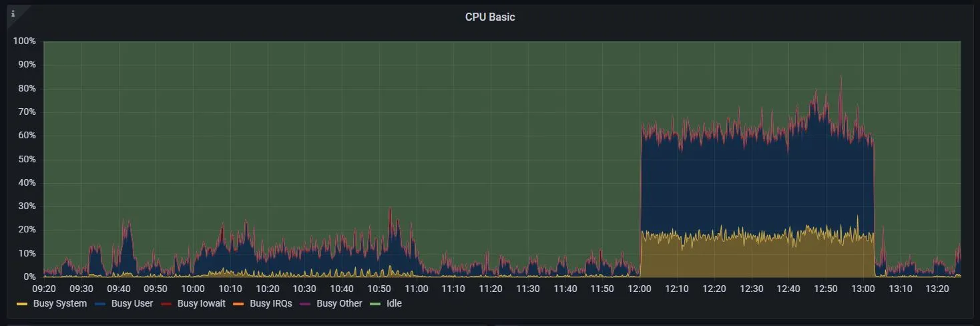Viewport: 980px width, 326px height.
Task: Click the 100% label on the Y axis
Action: (x=25, y=41)
